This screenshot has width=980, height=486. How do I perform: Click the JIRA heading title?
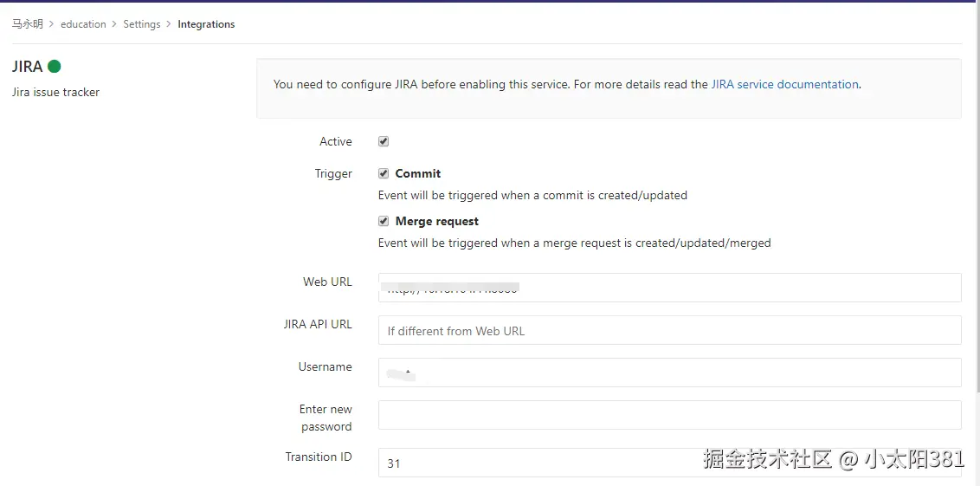click(27, 67)
